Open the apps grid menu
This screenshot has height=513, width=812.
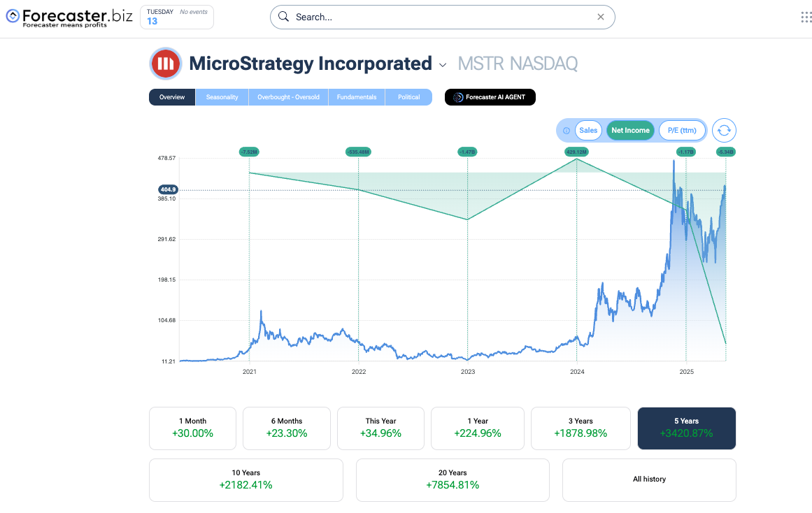[x=806, y=17]
